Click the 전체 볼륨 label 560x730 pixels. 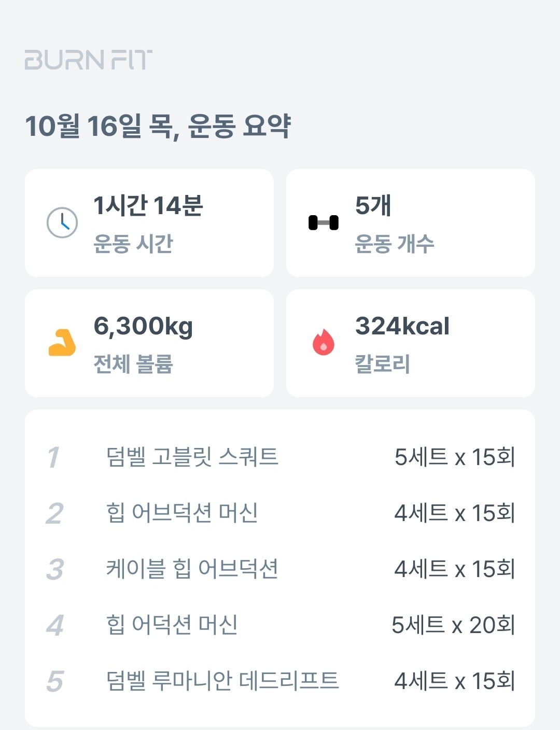click(133, 364)
